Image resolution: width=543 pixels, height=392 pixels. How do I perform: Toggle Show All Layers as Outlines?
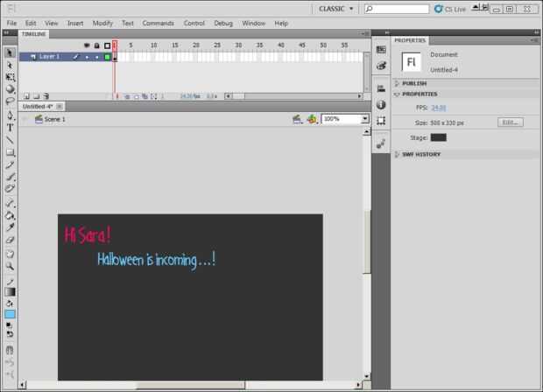108,45
